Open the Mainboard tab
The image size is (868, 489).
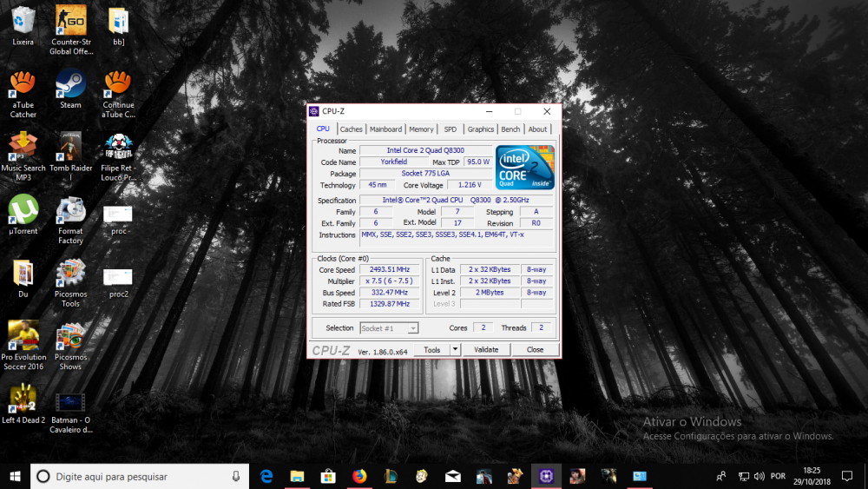pyautogui.click(x=385, y=129)
